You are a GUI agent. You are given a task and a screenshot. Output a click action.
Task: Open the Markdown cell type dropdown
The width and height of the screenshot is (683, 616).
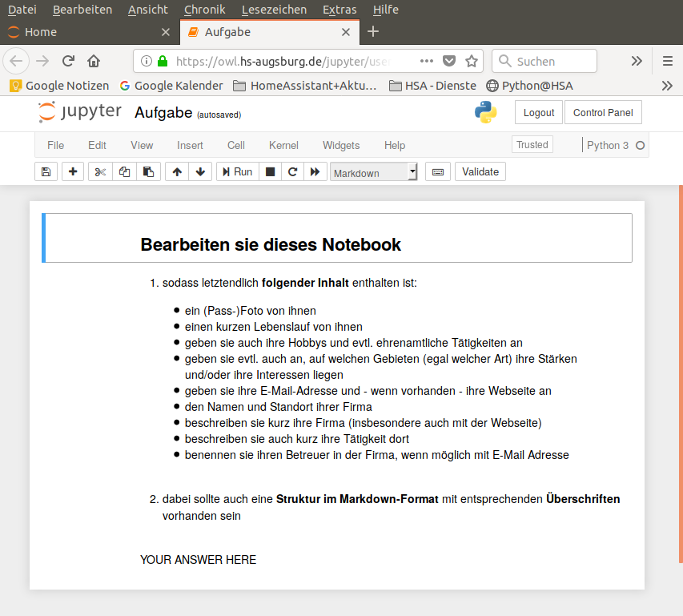(374, 172)
